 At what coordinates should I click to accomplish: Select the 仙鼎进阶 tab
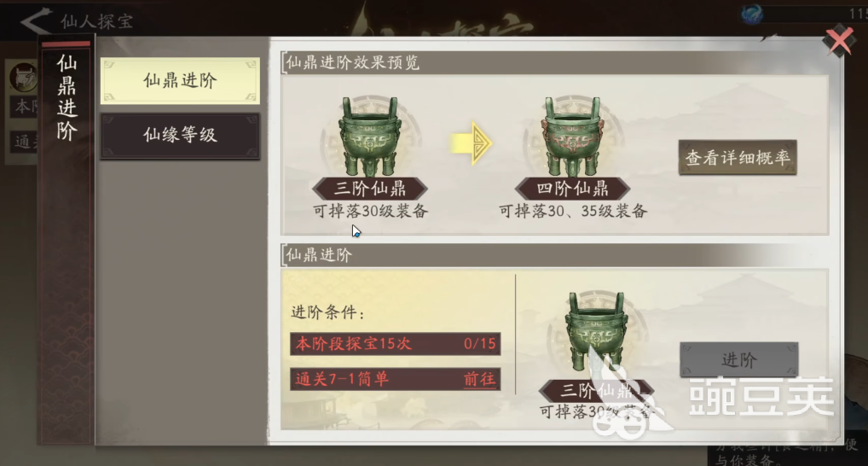click(x=180, y=81)
